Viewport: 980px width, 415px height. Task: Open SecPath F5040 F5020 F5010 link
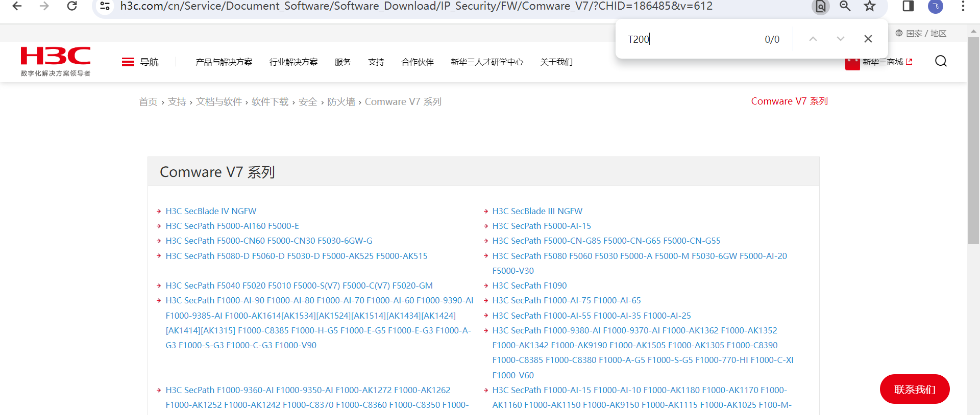299,286
